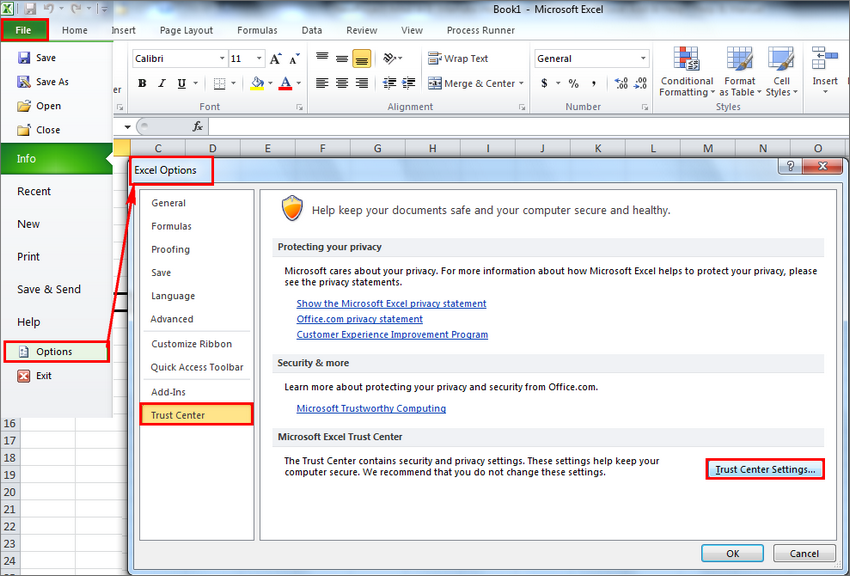The width and height of the screenshot is (850, 576).
Task: Toggle bold formatting
Action: [x=141, y=83]
